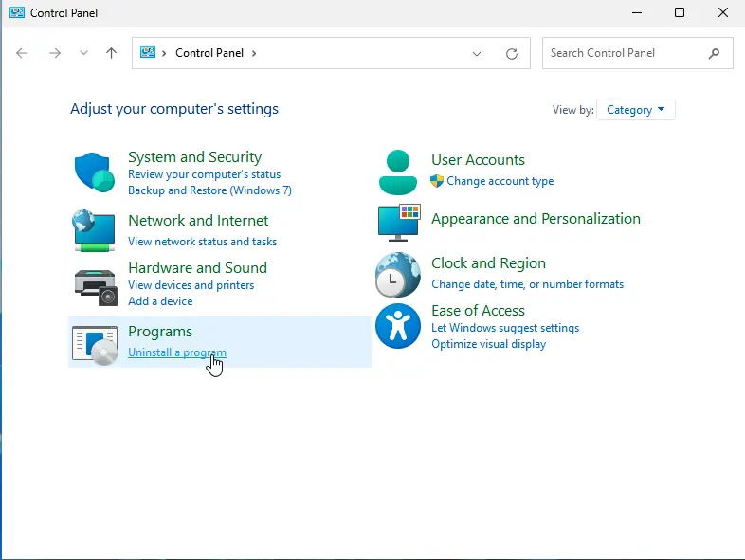
Task: Open the Recent locations chevron
Action: pyautogui.click(x=83, y=54)
